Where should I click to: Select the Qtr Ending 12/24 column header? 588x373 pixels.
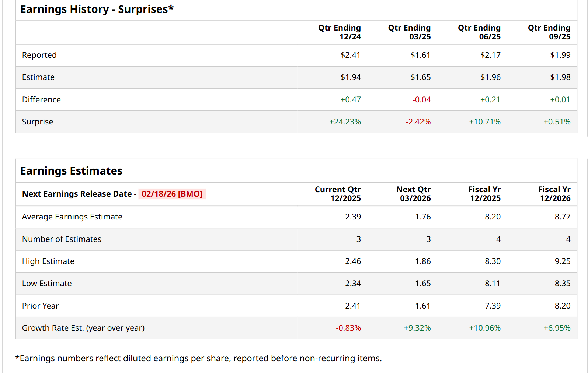point(339,32)
